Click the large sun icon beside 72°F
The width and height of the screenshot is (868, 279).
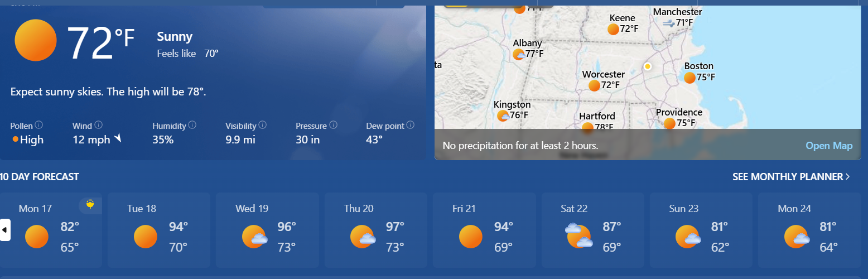(36, 40)
